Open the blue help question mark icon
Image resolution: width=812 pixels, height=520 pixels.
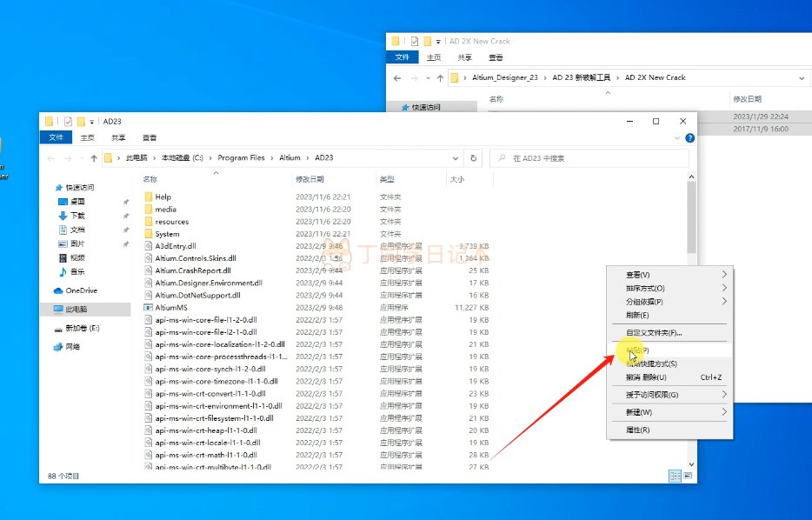click(690, 137)
